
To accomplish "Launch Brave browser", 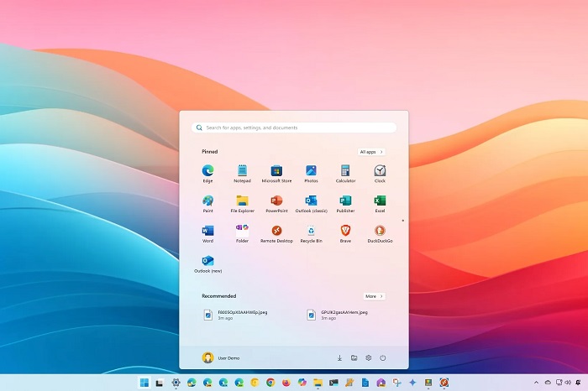I will coord(345,234).
